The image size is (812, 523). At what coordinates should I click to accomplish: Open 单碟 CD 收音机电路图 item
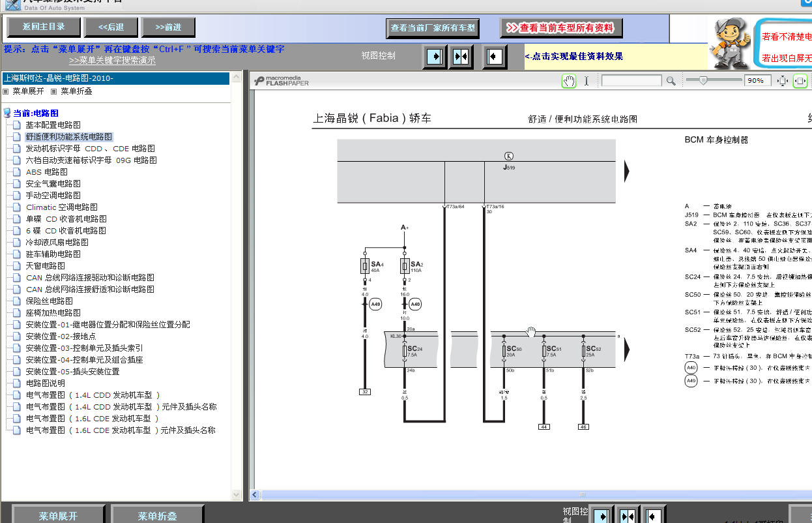coord(66,219)
